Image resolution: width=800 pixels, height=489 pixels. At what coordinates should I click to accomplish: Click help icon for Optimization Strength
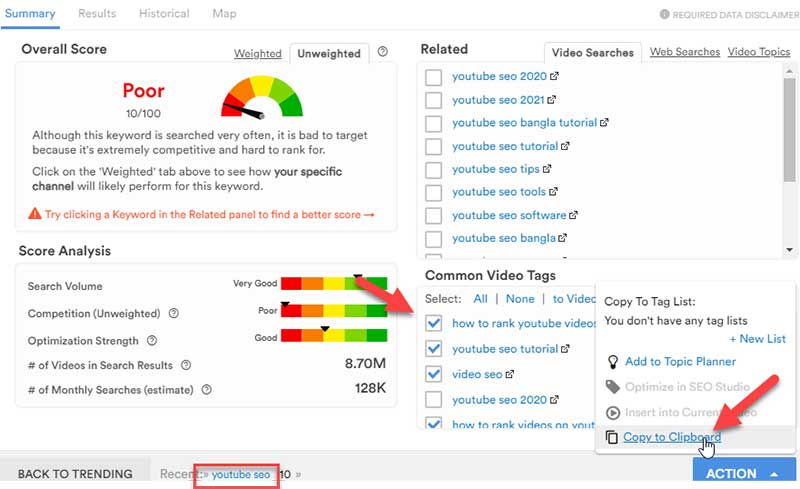152,340
